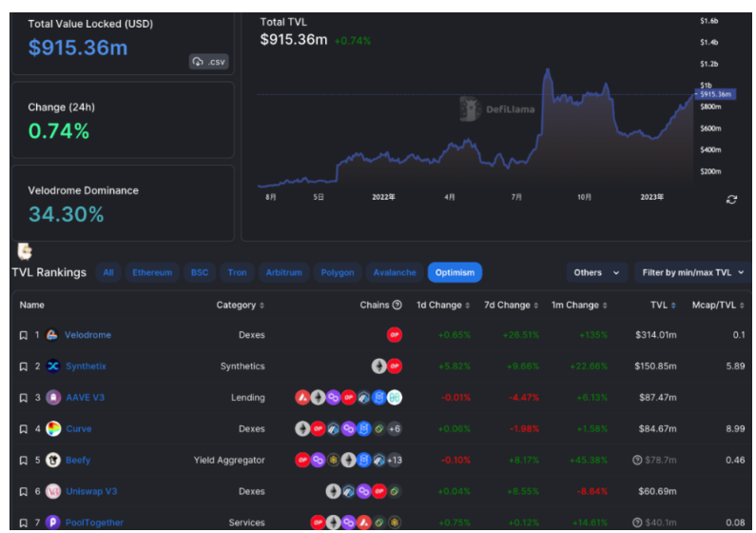Click Optimism chain icon in Synthetix row
Image resolution: width=756 pixels, height=533 pixels.
(x=395, y=366)
